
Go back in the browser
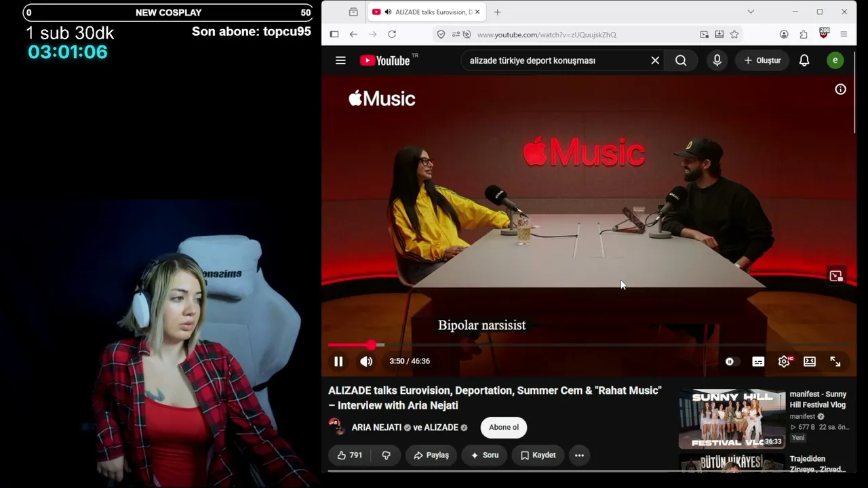click(x=353, y=35)
